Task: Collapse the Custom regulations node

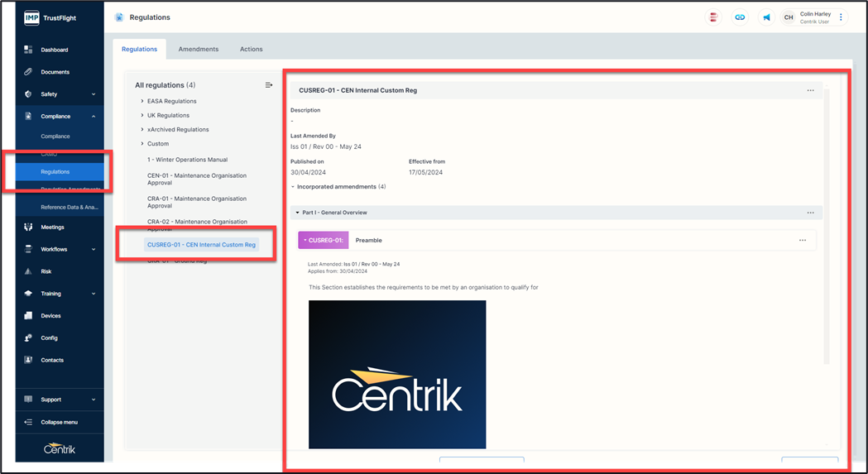Action: coord(142,143)
